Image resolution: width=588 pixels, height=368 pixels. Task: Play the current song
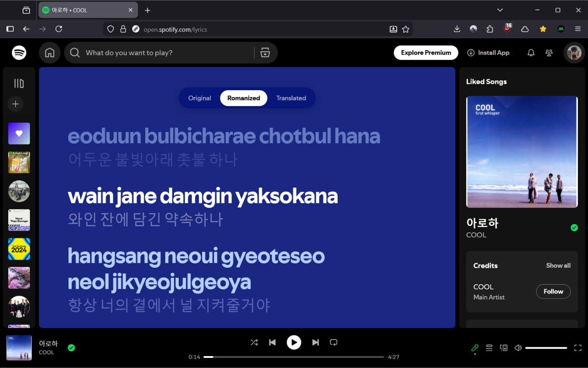[294, 342]
